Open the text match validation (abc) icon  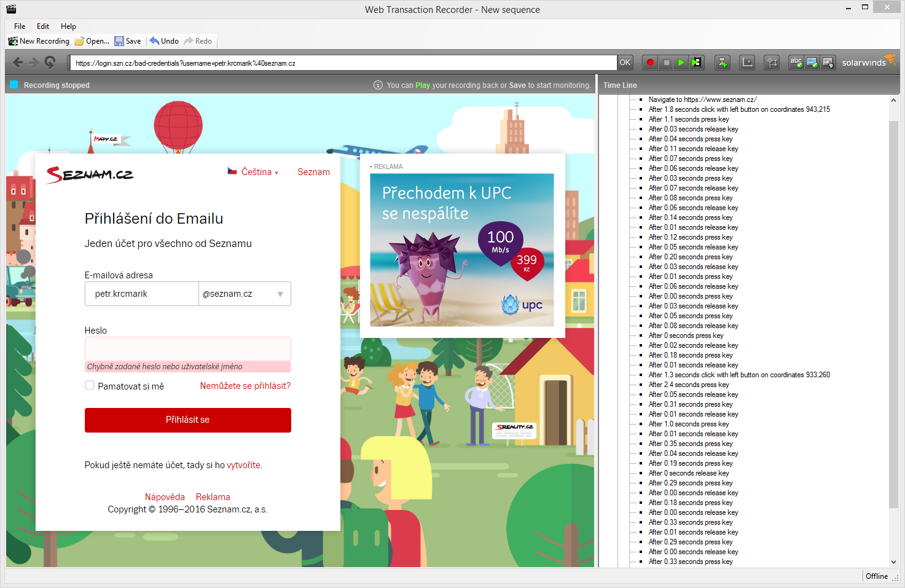point(796,62)
